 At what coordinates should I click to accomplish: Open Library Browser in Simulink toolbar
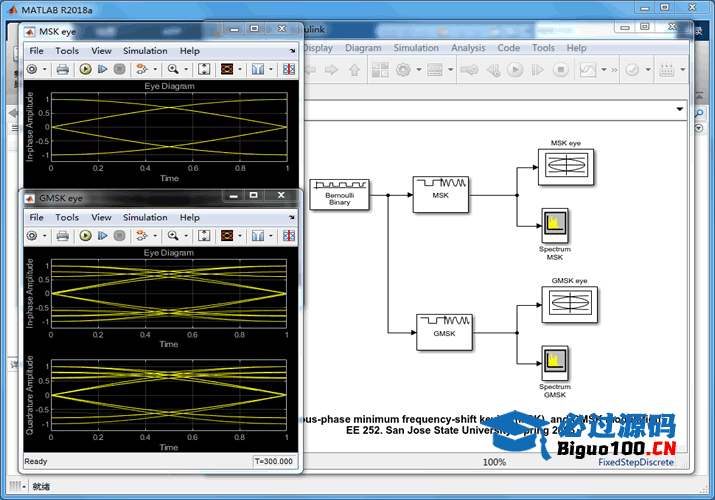point(380,70)
